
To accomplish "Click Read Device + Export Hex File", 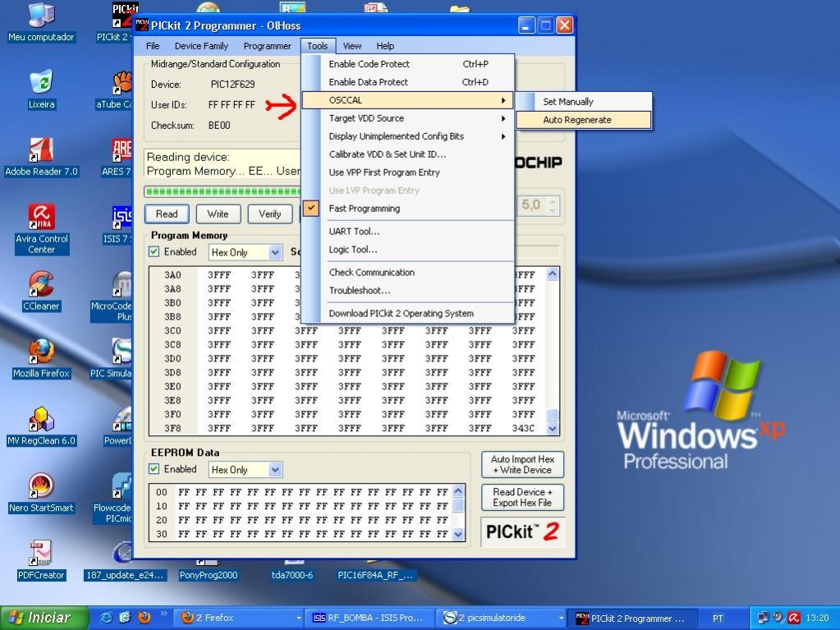I will [522, 497].
